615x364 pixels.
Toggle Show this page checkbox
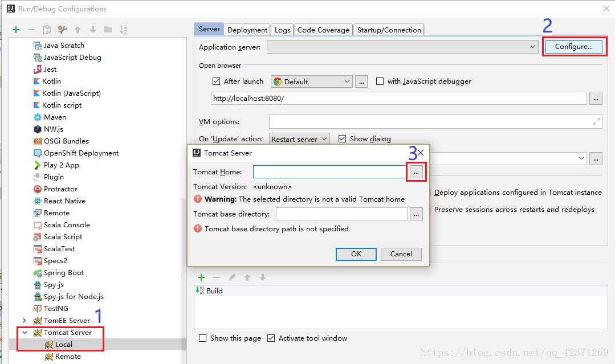coord(202,338)
